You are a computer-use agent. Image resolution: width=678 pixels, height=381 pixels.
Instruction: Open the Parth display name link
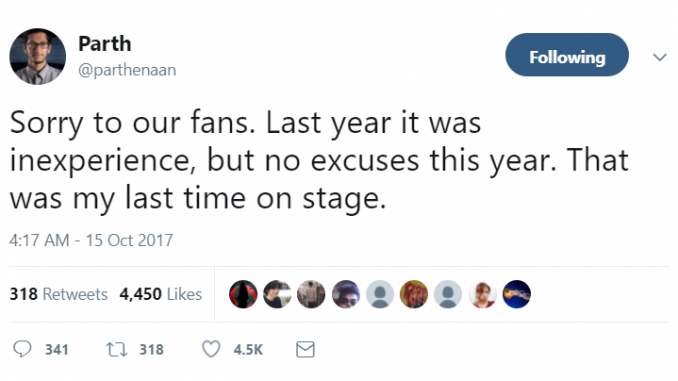[105, 44]
